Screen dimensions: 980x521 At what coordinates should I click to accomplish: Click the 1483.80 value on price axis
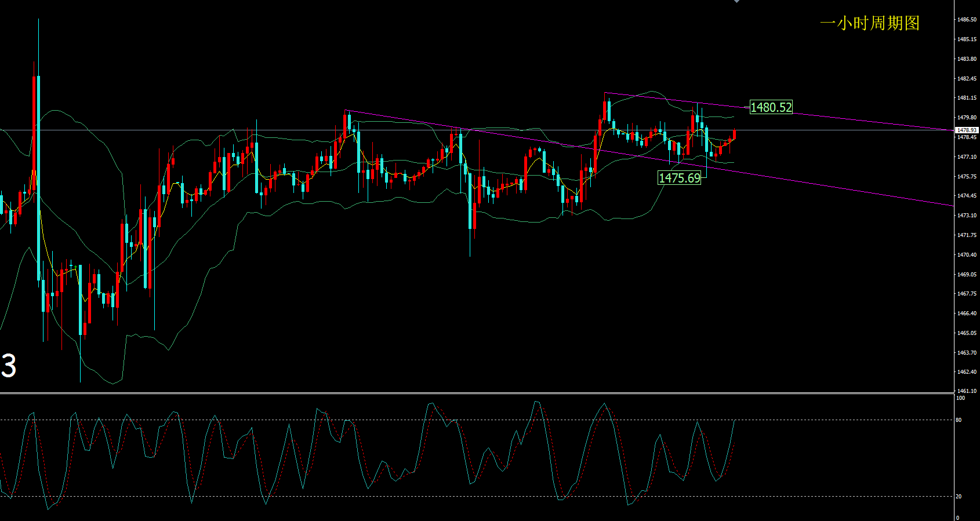967,59
